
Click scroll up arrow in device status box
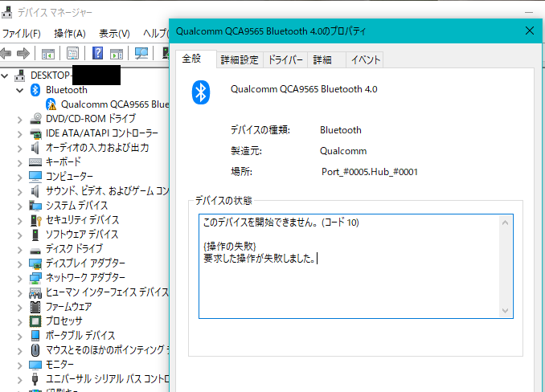click(x=506, y=223)
